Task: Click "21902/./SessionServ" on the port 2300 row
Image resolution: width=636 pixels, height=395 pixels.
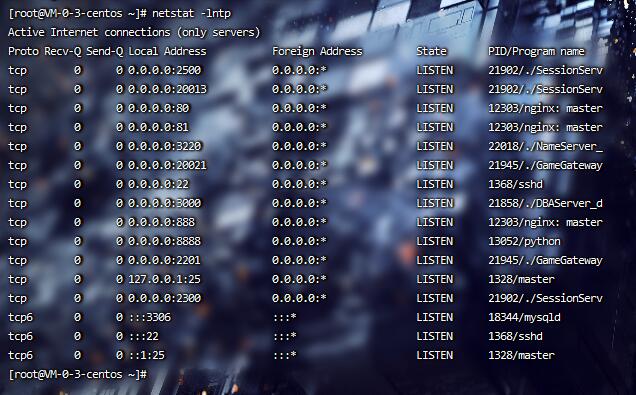Action: tap(546, 298)
